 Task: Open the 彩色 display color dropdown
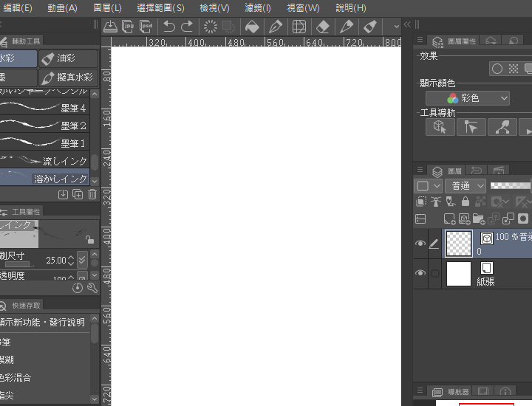tap(468, 98)
